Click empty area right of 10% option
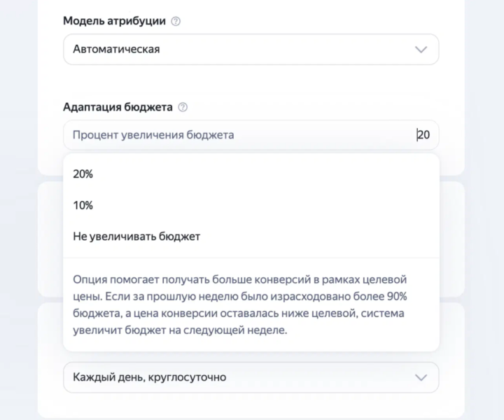Screen dimensions: 504x420 [267, 205]
